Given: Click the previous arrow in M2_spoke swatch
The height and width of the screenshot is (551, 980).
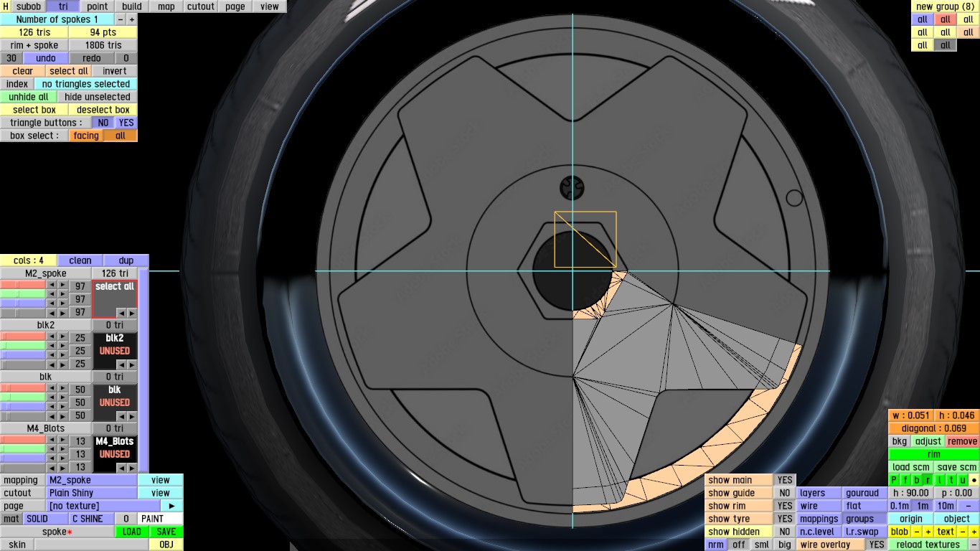Looking at the screenshot, I should coord(121,313).
